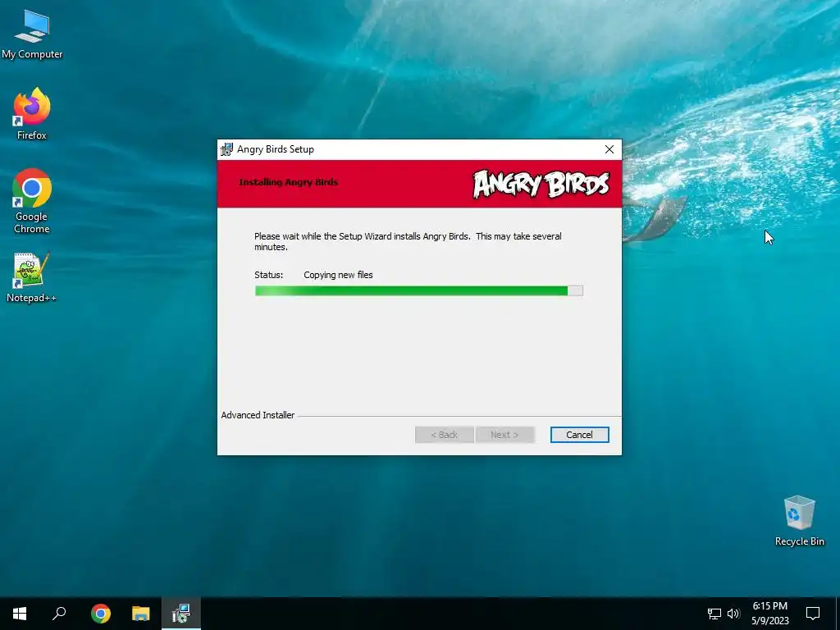Click the 'Installing Angry Birds' heading
This screenshot has height=630, width=840.
pyautogui.click(x=288, y=182)
